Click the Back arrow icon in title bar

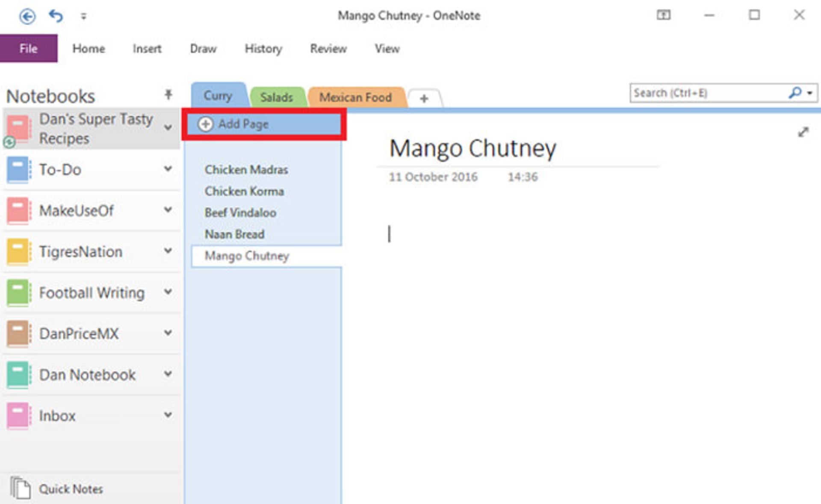27,17
